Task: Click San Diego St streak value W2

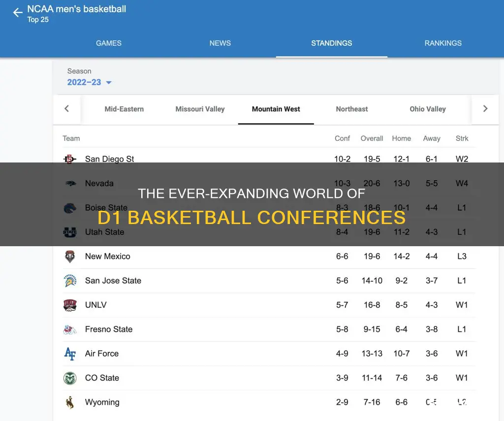Action: (462, 159)
